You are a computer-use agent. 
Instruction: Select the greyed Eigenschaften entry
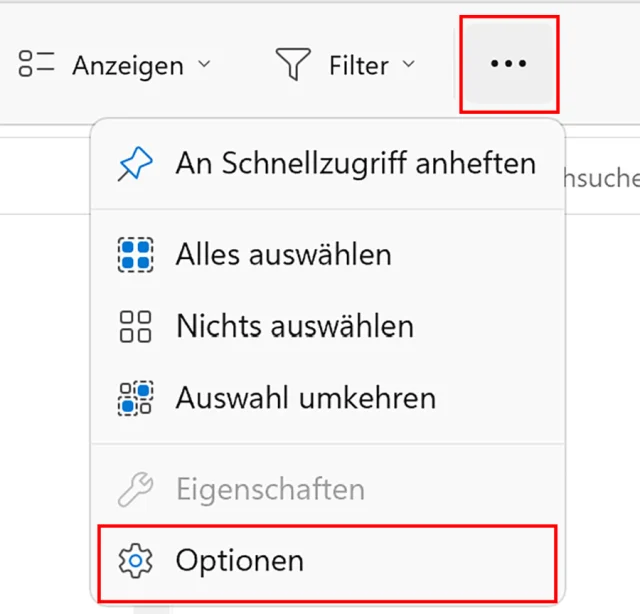[269, 489]
